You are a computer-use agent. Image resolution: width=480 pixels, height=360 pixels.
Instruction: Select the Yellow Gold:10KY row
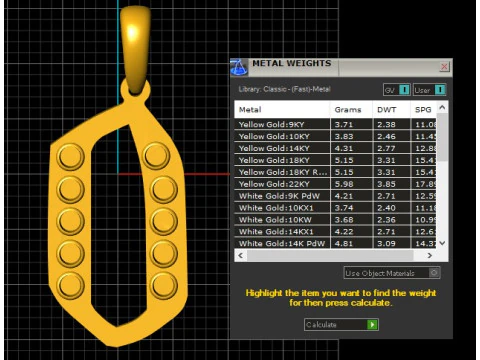(335, 136)
